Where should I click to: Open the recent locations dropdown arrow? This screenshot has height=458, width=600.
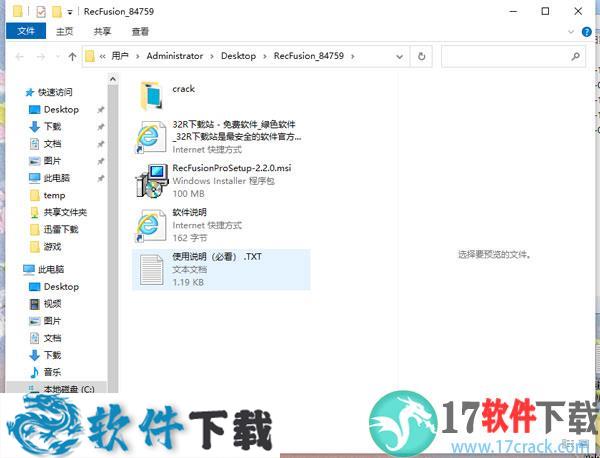(58, 57)
